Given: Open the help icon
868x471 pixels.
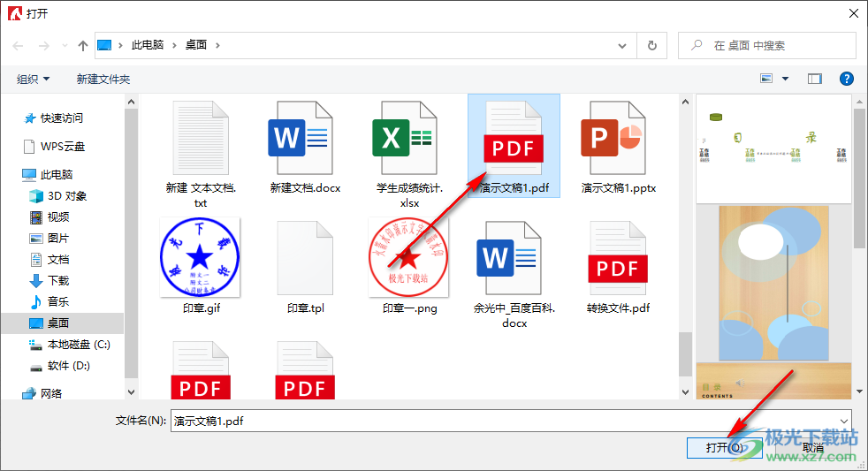Looking at the screenshot, I should coord(847,79).
